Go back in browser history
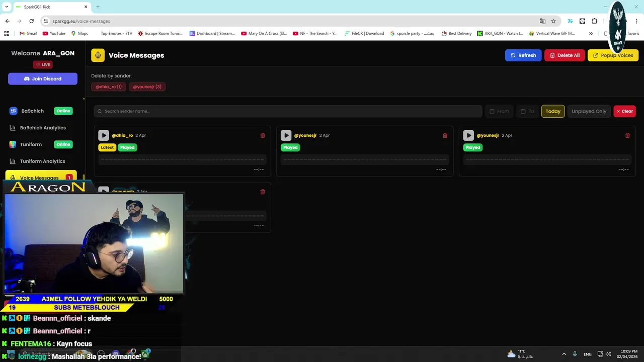This screenshot has height=362, width=644. click(x=8, y=21)
